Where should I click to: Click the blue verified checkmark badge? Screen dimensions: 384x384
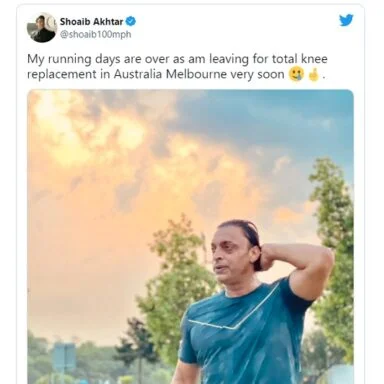click(x=131, y=21)
